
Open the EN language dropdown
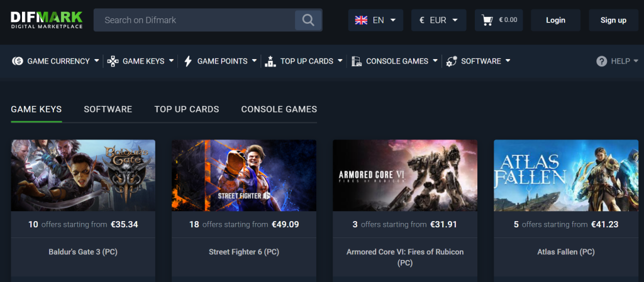(376, 20)
